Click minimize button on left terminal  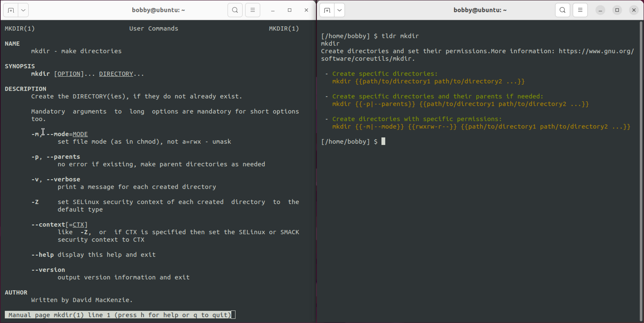coord(273,10)
